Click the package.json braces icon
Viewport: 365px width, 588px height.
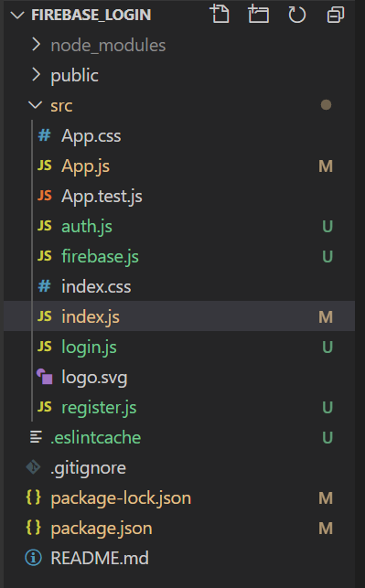coord(33,528)
